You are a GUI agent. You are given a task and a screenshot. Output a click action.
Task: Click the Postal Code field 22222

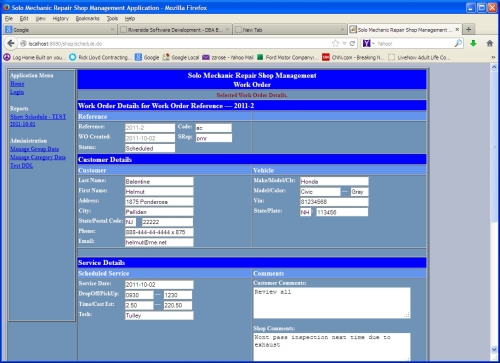click(x=167, y=222)
